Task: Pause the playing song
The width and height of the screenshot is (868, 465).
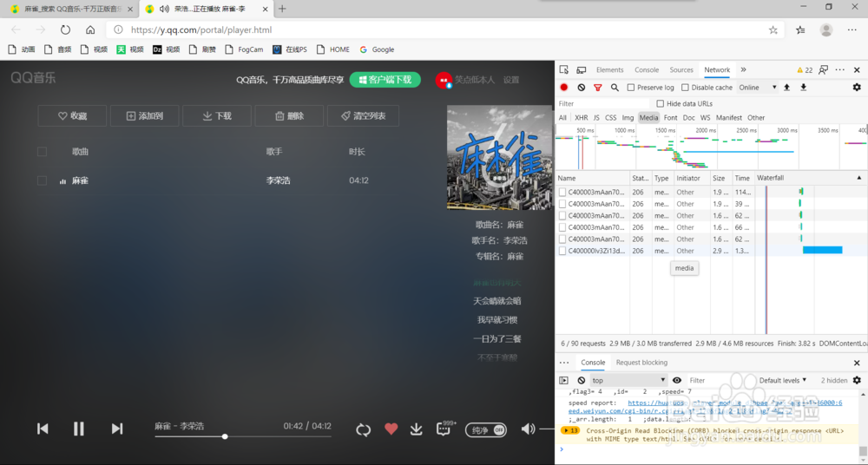Action: [79, 429]
